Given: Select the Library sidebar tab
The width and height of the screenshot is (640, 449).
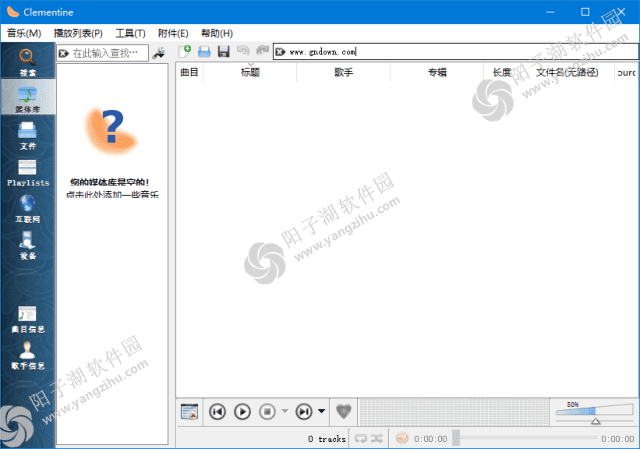Looking at the screenshot, I should coord(28,97).
